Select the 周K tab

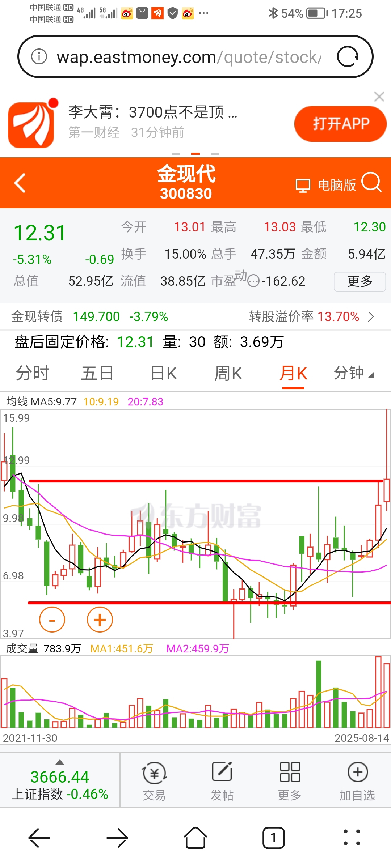point(228,373)
